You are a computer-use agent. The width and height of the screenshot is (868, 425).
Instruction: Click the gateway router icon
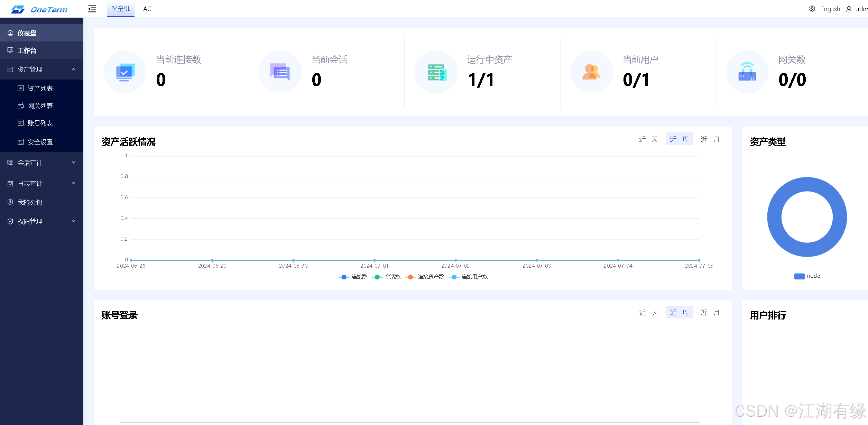point(747,72)
